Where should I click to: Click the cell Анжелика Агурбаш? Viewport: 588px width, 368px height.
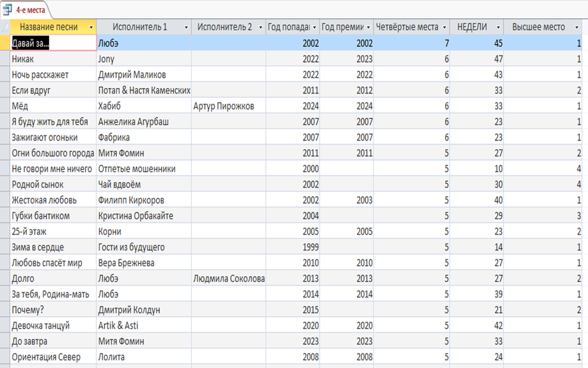[144, 122]
